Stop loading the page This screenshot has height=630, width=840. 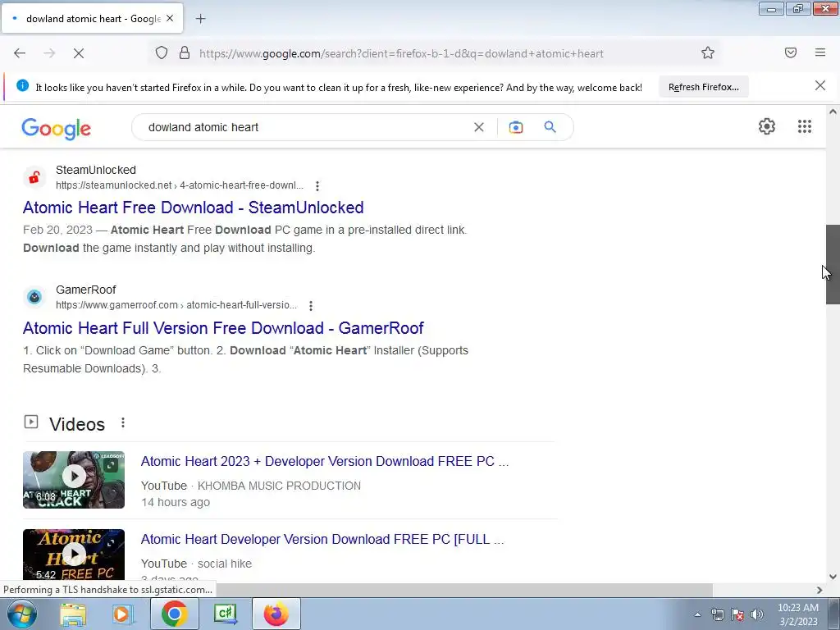coord(78,53)
